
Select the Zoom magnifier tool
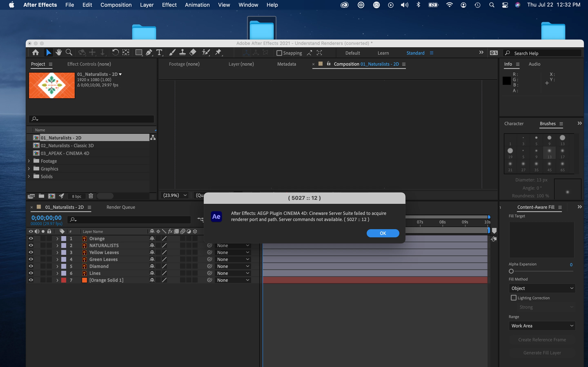point(69,52)
